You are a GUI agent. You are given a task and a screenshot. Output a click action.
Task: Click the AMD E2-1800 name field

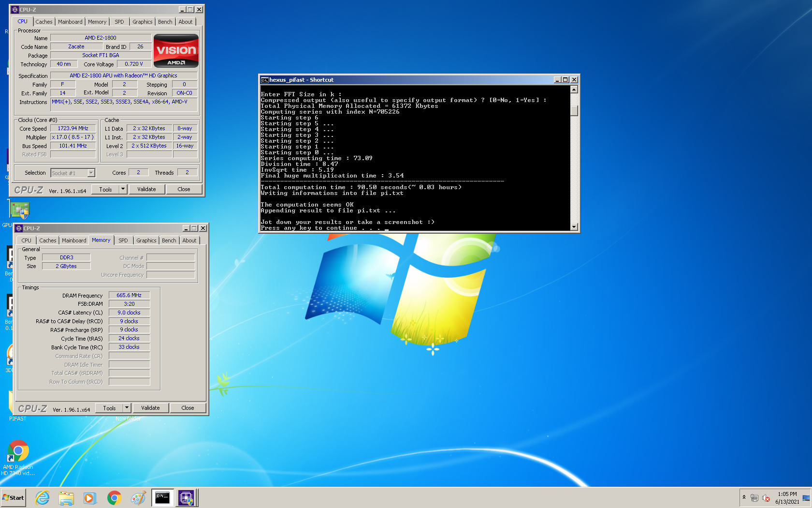[x=101, y=38]
